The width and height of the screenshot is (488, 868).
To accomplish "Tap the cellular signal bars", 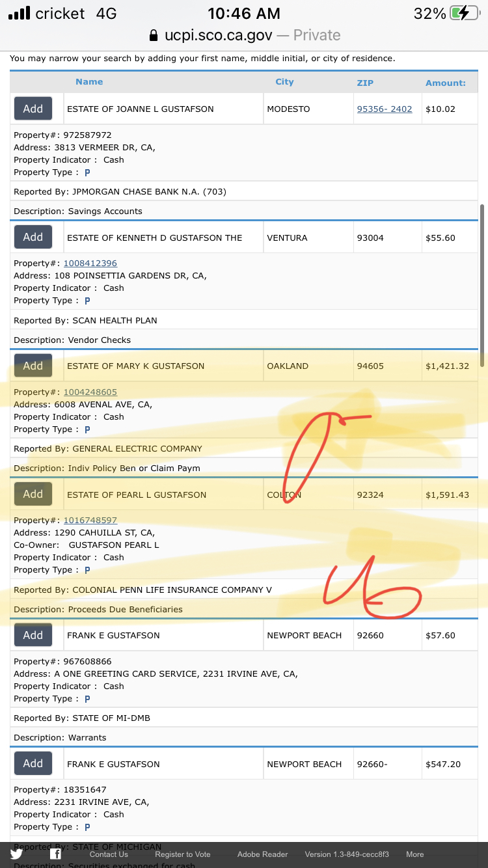I will (19, 13).
